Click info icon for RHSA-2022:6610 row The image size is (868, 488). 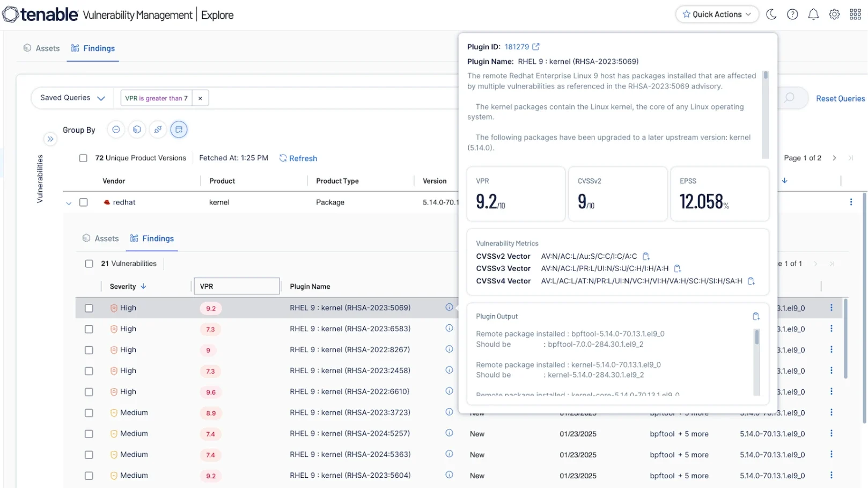click(449, 391)
